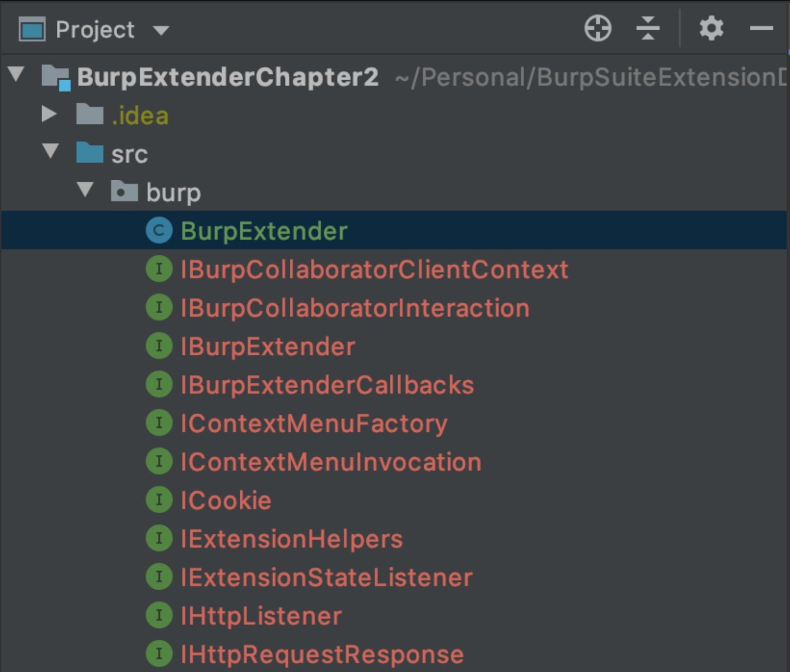790x672 pixels.
Task: Click the Project tool window icon
Action: coord(32,29)
